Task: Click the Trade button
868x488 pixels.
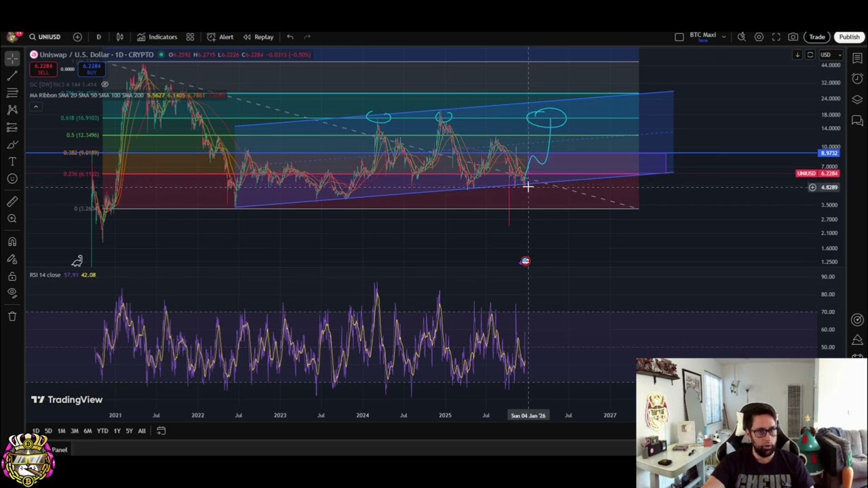Action: pyautogui.click(x=816, y=37)
